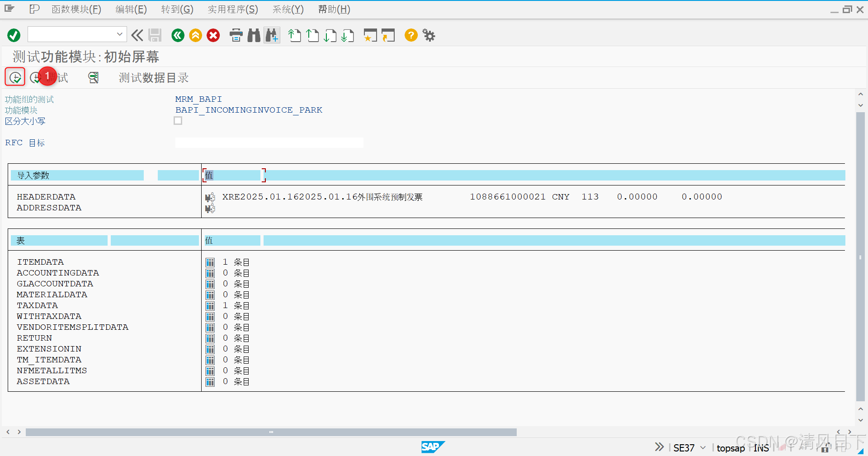
Task: Execute the function module test
Action: pyautogui.click(x=14, y=77)
